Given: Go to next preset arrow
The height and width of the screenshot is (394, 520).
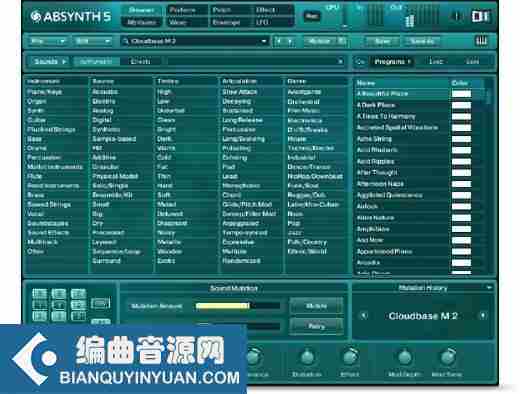Looking at the screenshot, I should (x=290, y=41).
